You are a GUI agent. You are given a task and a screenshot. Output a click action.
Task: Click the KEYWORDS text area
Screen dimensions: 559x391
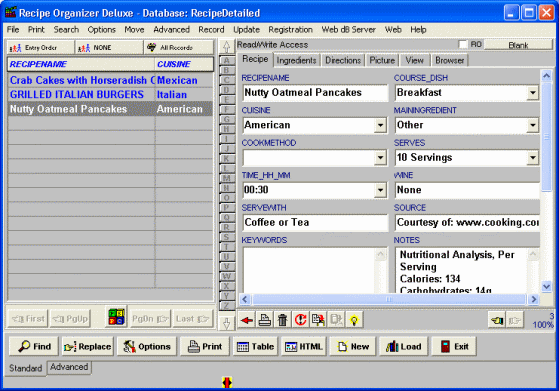pos(309,270)
